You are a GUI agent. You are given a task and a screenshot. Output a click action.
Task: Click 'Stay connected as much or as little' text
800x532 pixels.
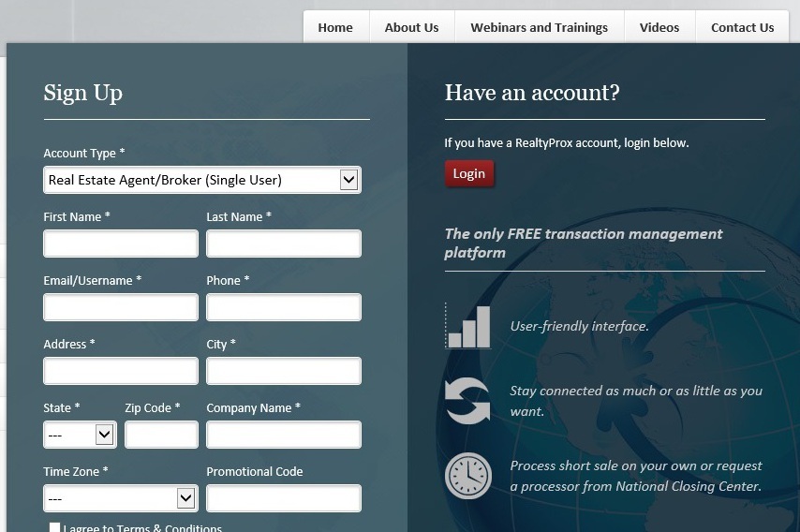(x=636, y=401)
